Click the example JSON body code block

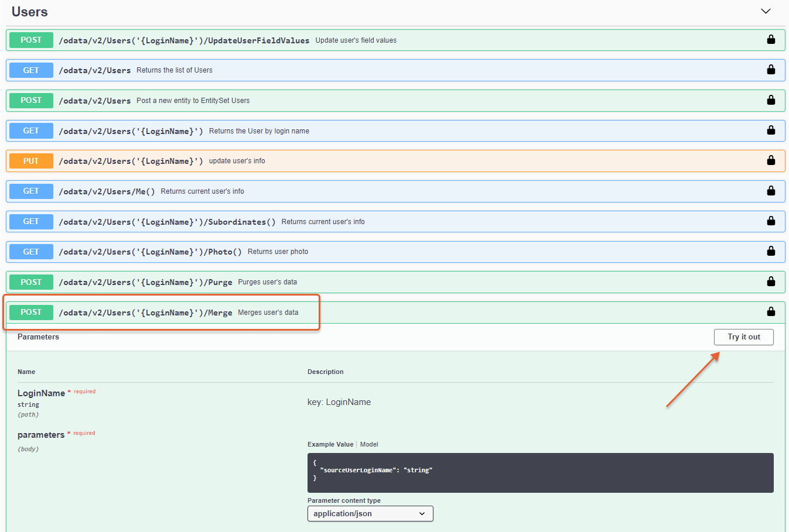click(540, 472)
